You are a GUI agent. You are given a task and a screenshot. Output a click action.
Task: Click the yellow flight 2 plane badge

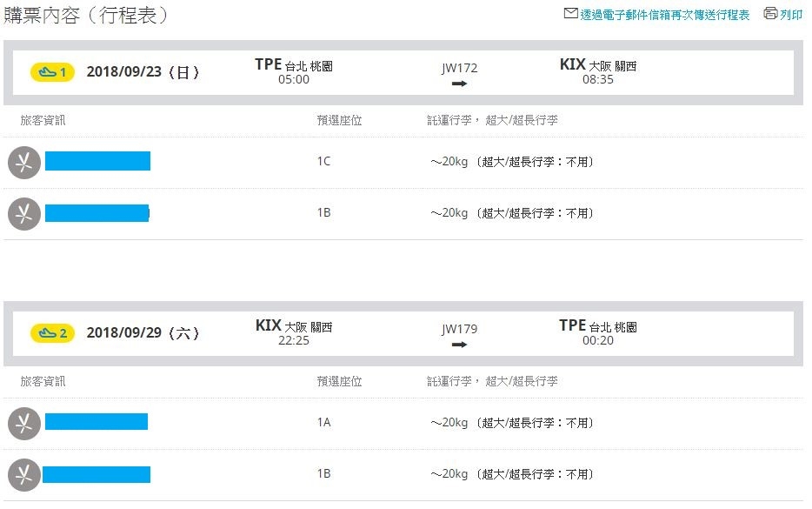pyautogui.click(x=52, y=332)
